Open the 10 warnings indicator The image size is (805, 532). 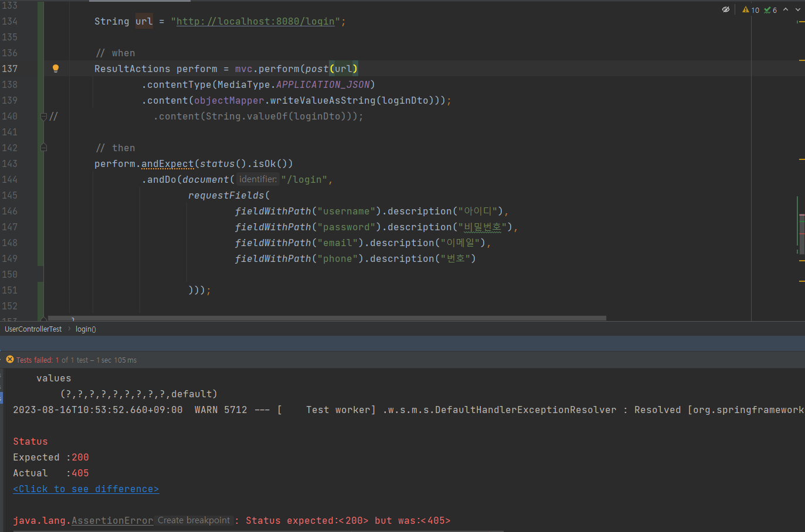click(750, 10)
